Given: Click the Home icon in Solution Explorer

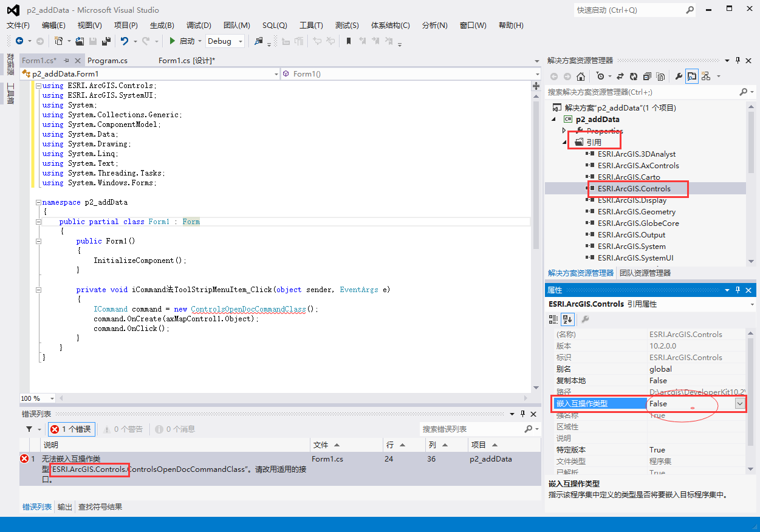Looking at the screenshot, I should (581, 76).
